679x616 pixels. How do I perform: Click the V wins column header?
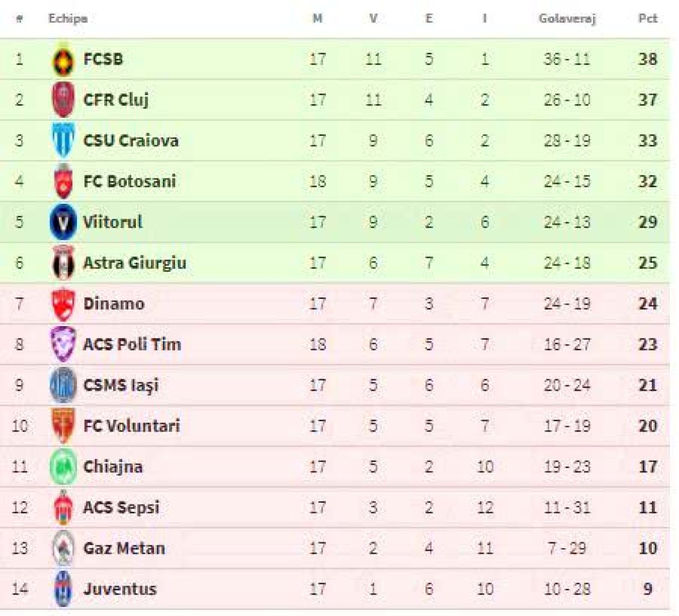[x=373, y=19]
